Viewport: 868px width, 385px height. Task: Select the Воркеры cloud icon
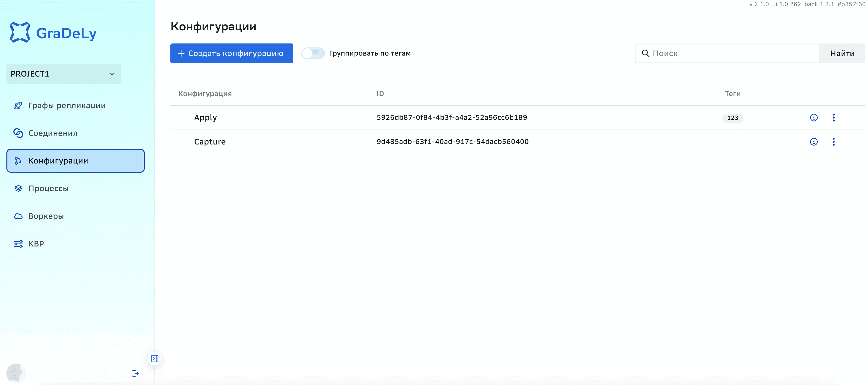pyautogui.click(x=18, y=216)
